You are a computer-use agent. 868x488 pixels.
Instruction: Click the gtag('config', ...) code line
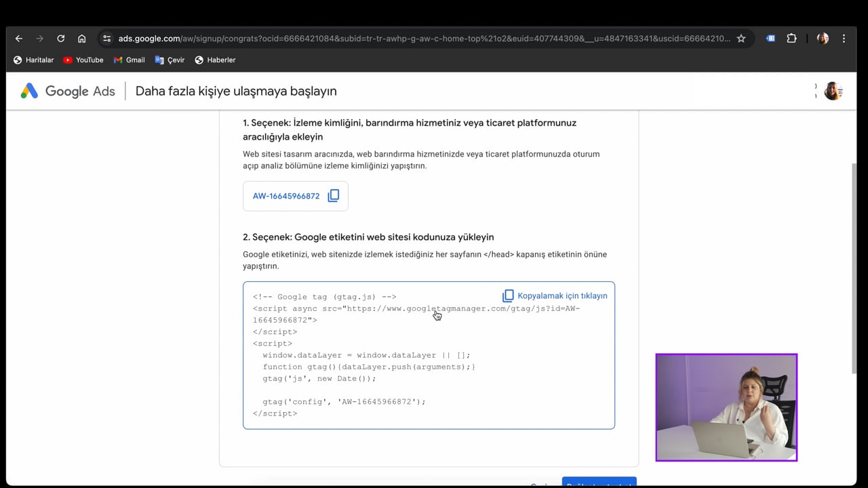tap(344, 401)
